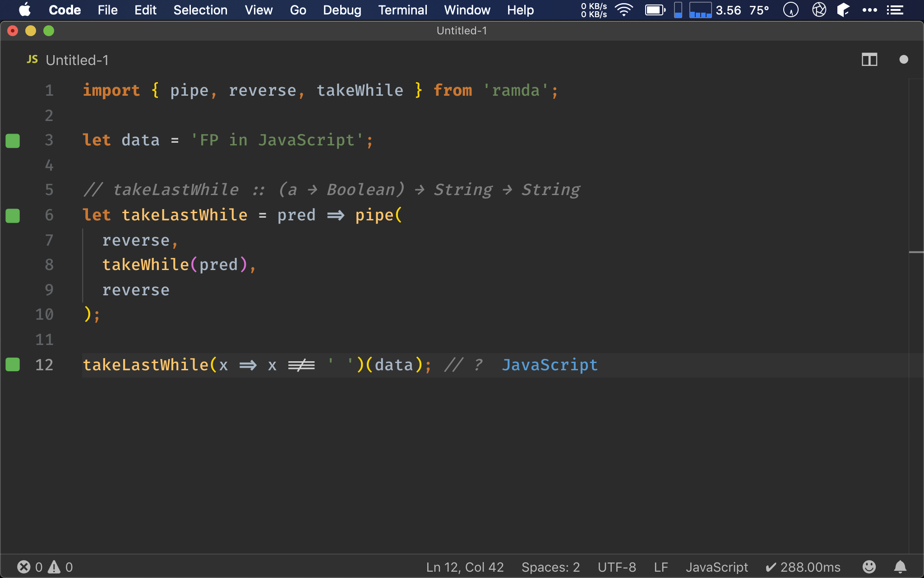Change end of line sequence LF
The image size is (924, 578).
[x=661, y=567]
